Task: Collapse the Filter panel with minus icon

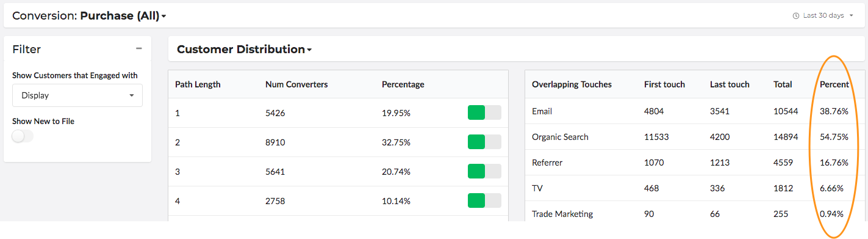Action: [139, 48]
